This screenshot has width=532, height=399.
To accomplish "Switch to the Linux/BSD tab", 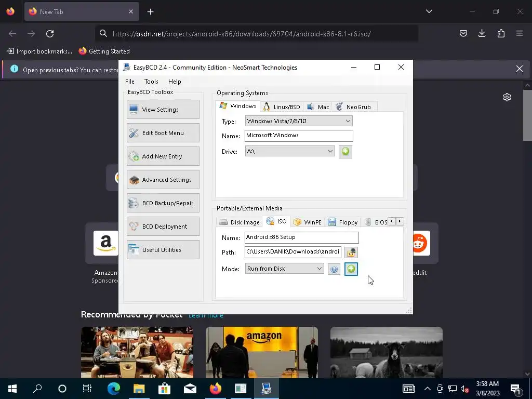I will click(282, 107).
